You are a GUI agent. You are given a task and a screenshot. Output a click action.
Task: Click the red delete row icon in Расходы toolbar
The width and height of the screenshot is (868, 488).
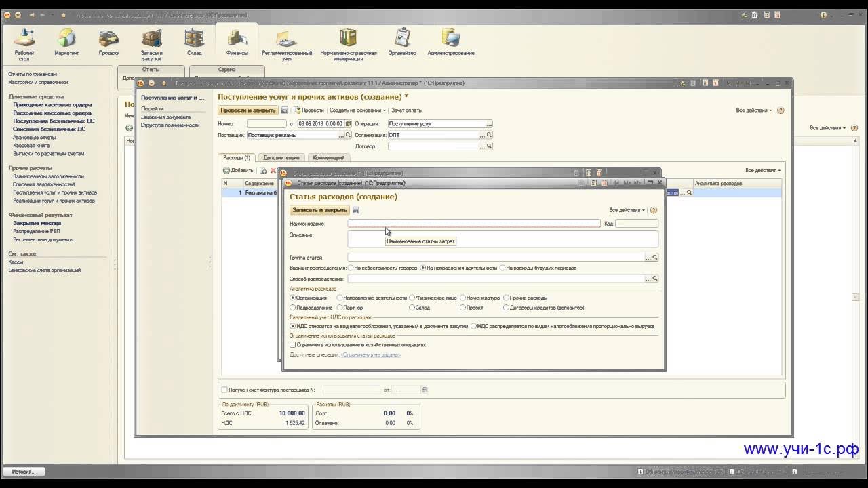point(273,171)
